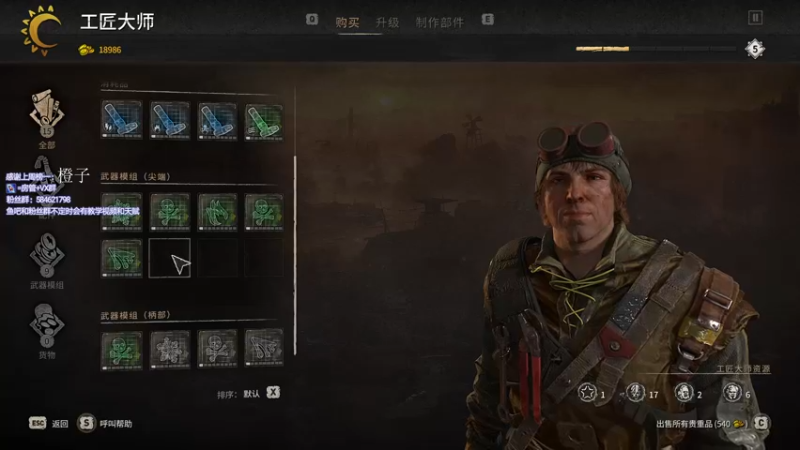Click the Q previous-tab key icon
The width and height of the screenshot is (800, 450).
point(312,19)
